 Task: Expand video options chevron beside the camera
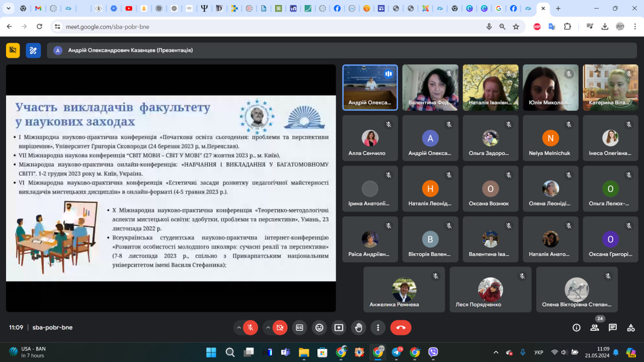268,327
